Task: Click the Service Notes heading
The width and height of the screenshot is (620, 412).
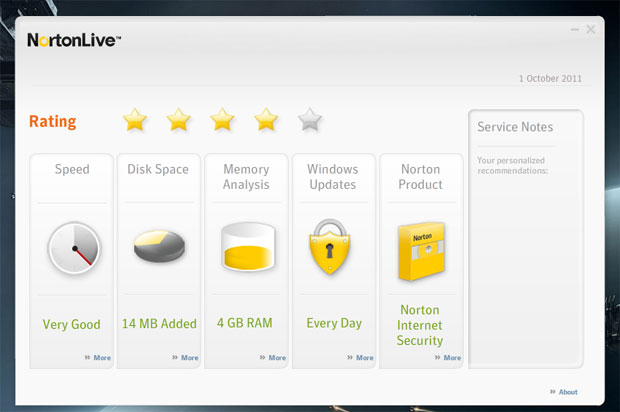Action: [515, 127]
